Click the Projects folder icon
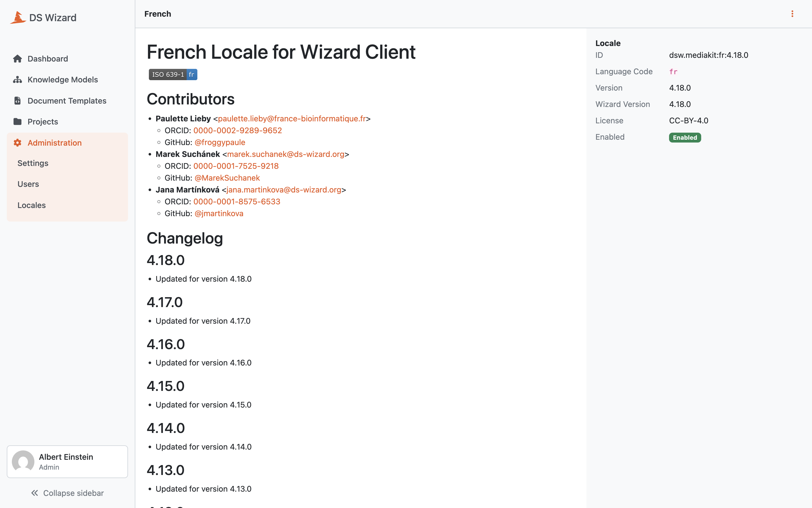This screenshot has height=508, width=812. 17,122
